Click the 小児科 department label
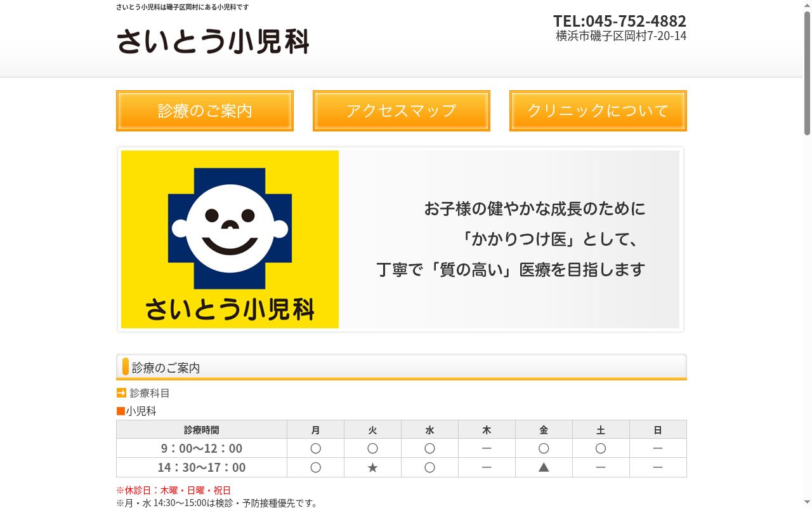Image resolution: width=812 pixels, height=508 pixels. [x=141, y=411]
